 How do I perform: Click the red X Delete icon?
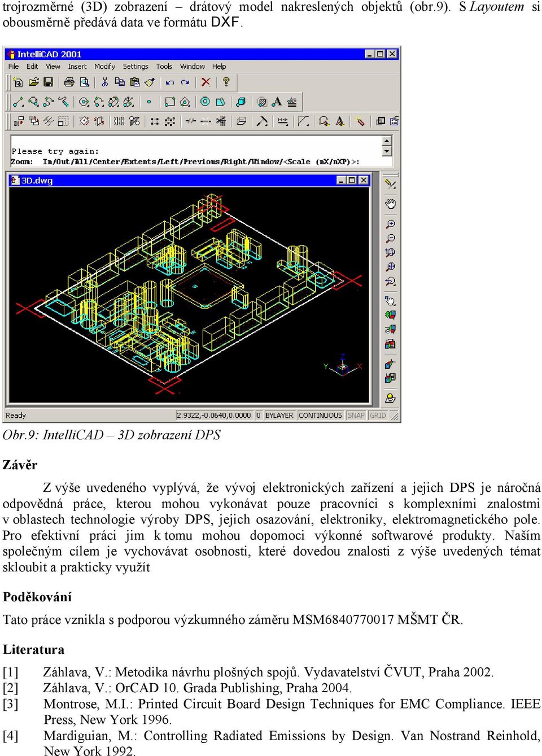[x=206, y=82]
